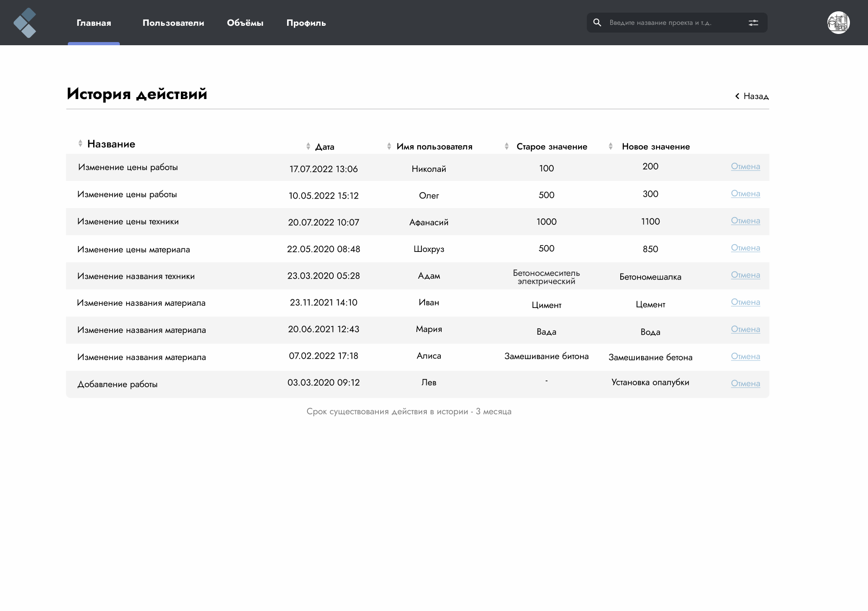Click the Название column header
Viewport: 868px width, 611px height.
click(111, 144)
